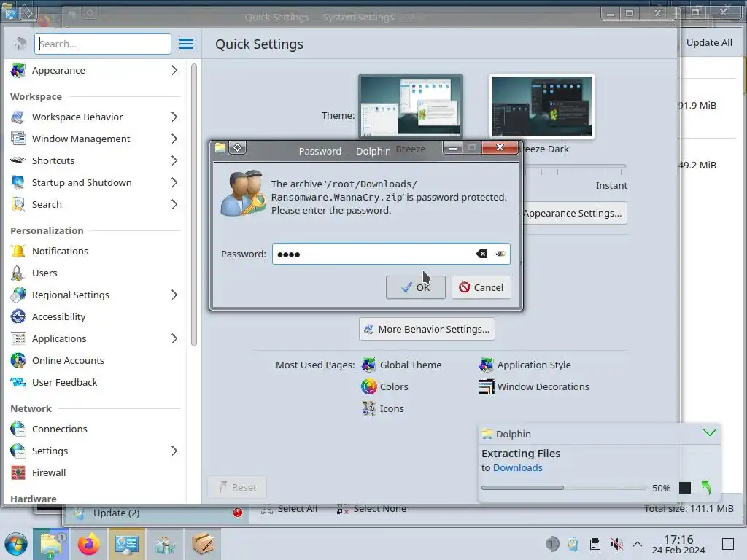Expand the Network Settings chevron
747x560 pixels.
pos(174,451)
